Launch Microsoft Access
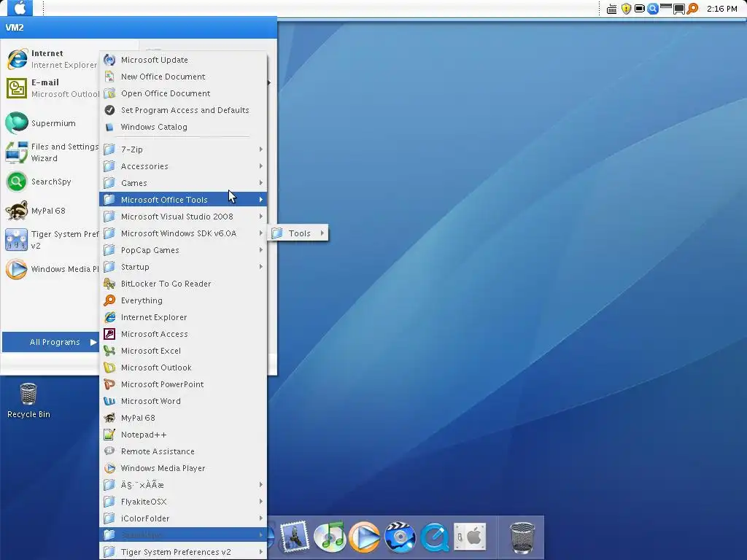 pos(183,334)
